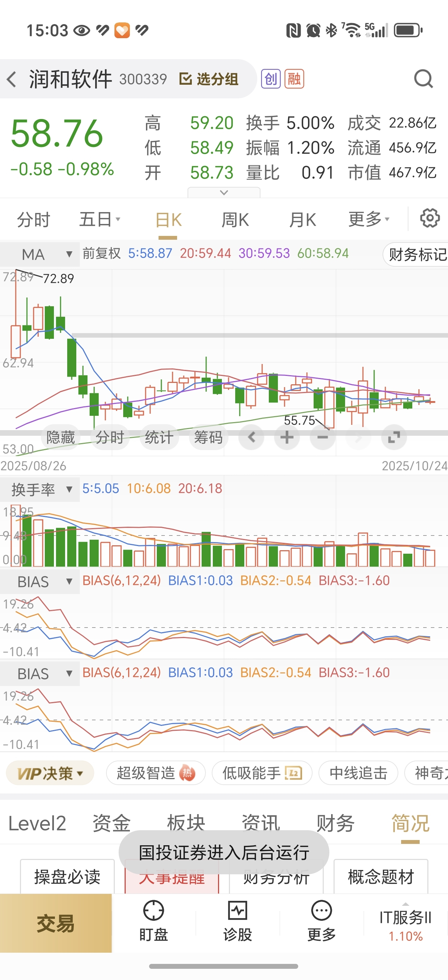Zoom out chart with minus button
The image size is (448, 980).
(322, 437)
